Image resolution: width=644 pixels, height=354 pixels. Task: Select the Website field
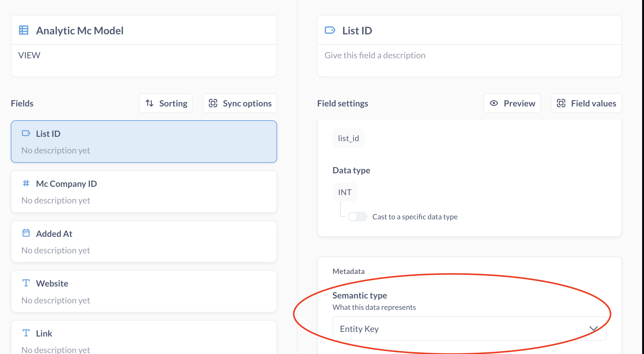[x=144, y=291]
